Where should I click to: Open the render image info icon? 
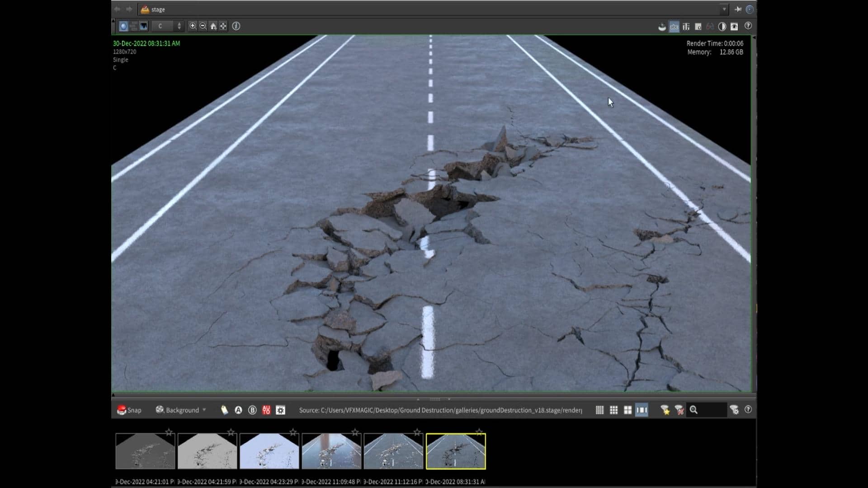click(x=236, y=26)
